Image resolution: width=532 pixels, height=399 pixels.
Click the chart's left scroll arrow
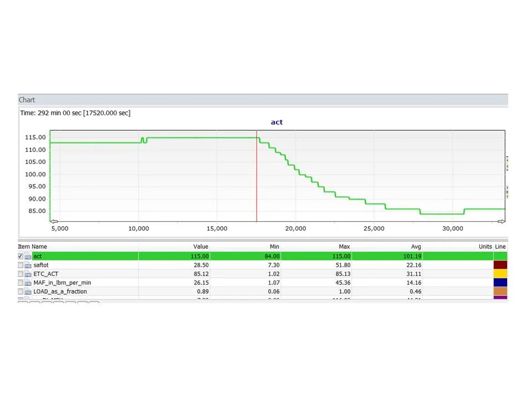click(x=54, y=221)
